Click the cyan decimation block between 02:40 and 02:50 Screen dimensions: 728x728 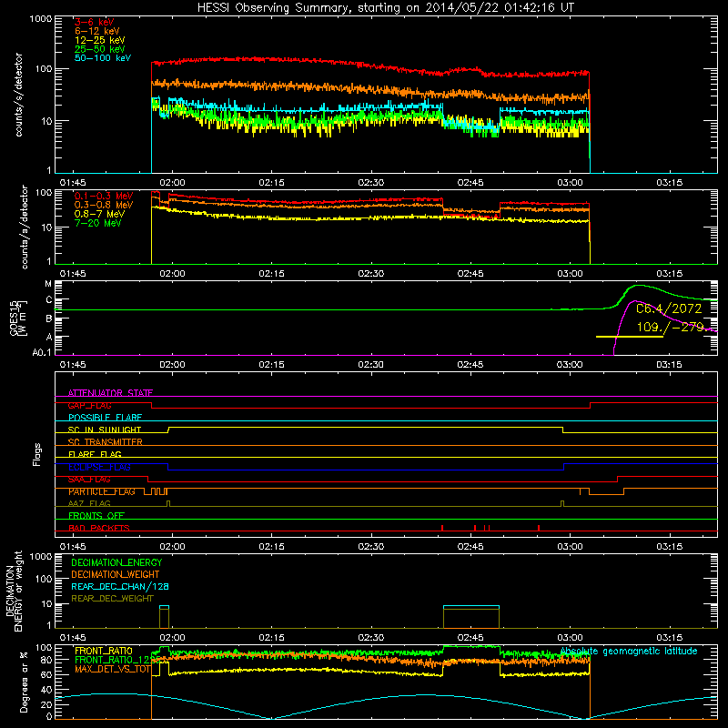click(x=471, y=607)
